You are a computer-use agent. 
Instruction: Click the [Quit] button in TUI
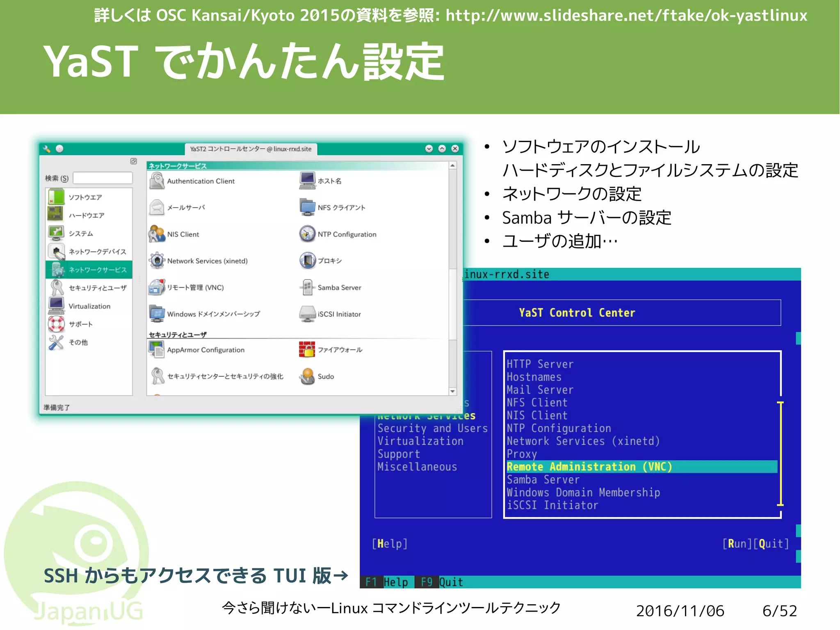point(772,544)
